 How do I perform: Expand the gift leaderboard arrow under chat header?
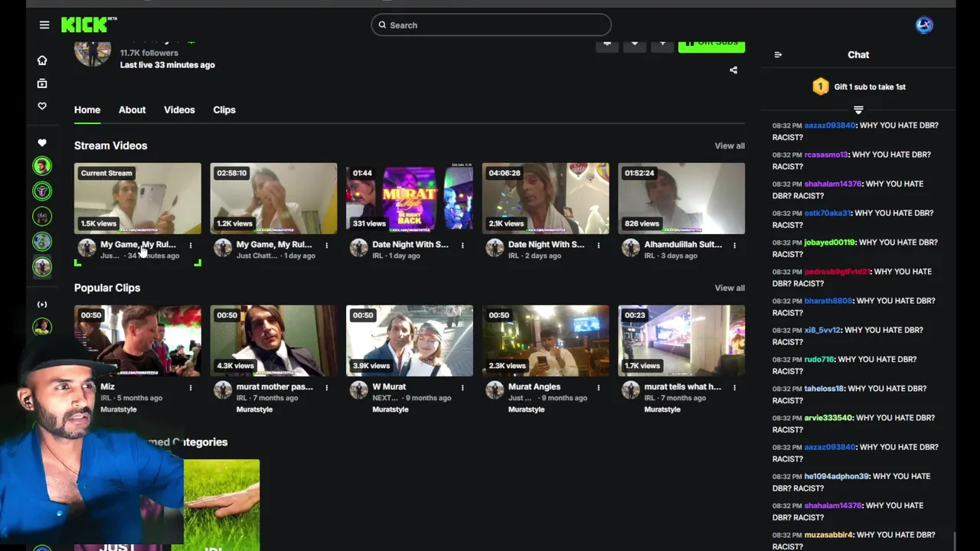858,110
